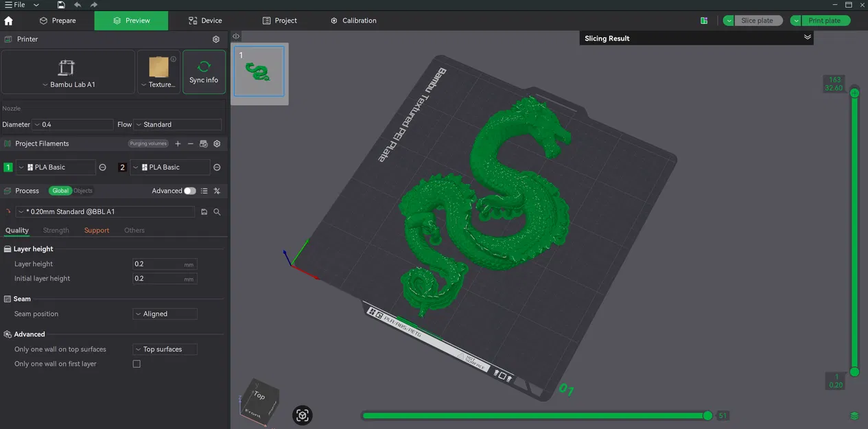Save the current process preset

[x=204, y=212]
